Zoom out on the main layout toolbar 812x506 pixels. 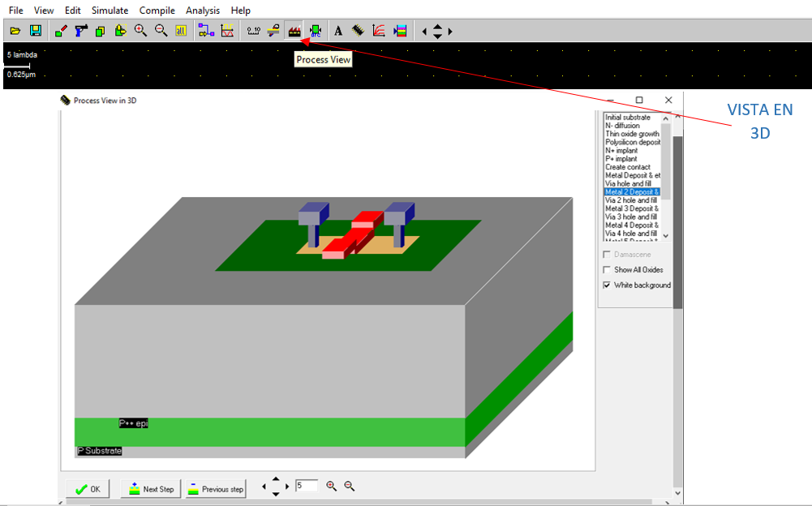click(161, 31)
